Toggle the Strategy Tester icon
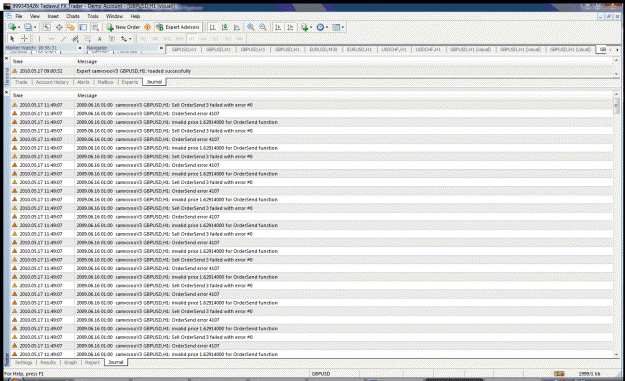Image resolution: width=625 pixels, height=381 pixels. (95, 27)
